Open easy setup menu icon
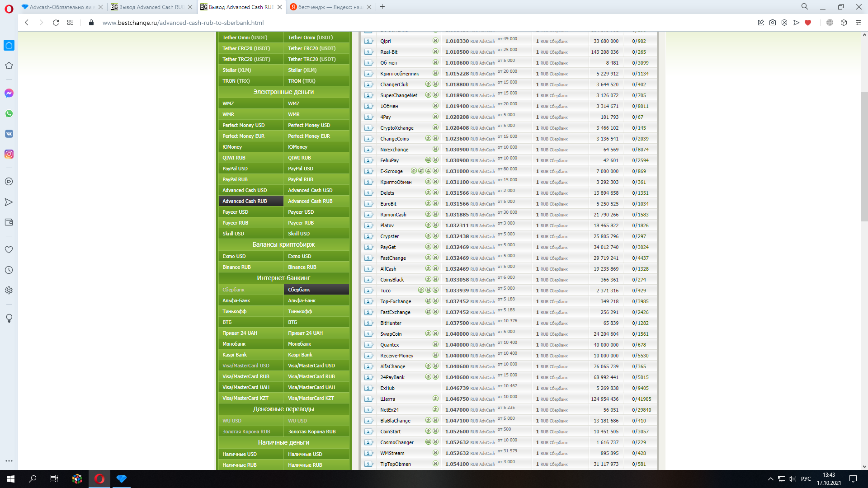The height and width of the screenshot is (488, 868). [x=859, y=23]
